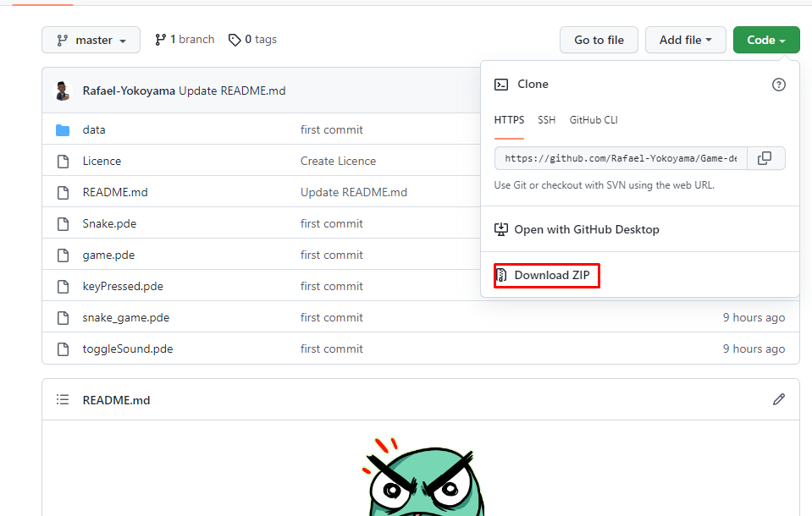Select the HTTPS clone tab
The image size is (812, 516).
coord(509,120)
